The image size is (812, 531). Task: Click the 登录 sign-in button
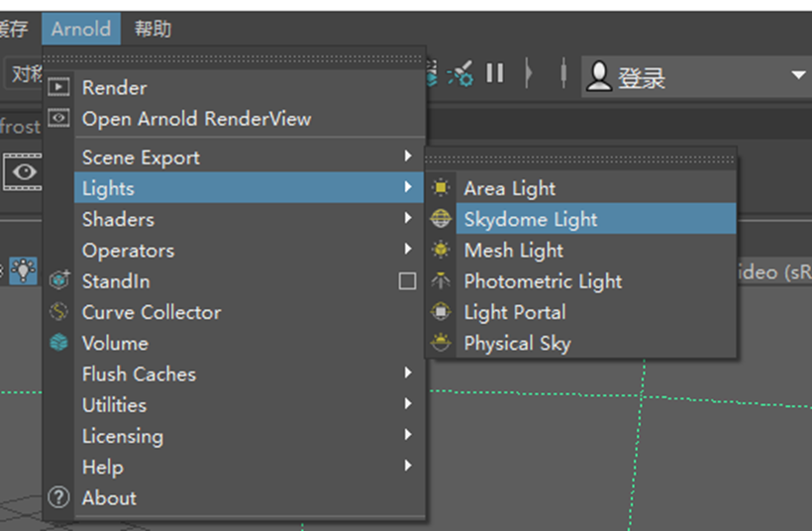pos(641,78)
